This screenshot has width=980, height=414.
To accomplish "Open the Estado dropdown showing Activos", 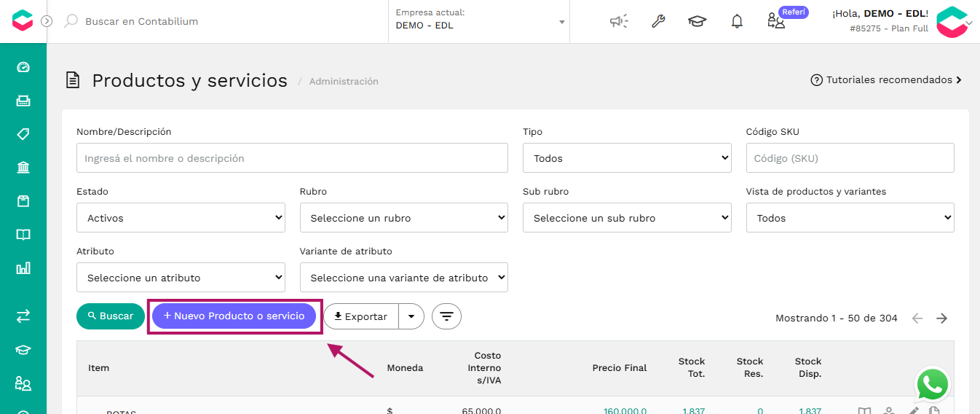I will point(181,218).
